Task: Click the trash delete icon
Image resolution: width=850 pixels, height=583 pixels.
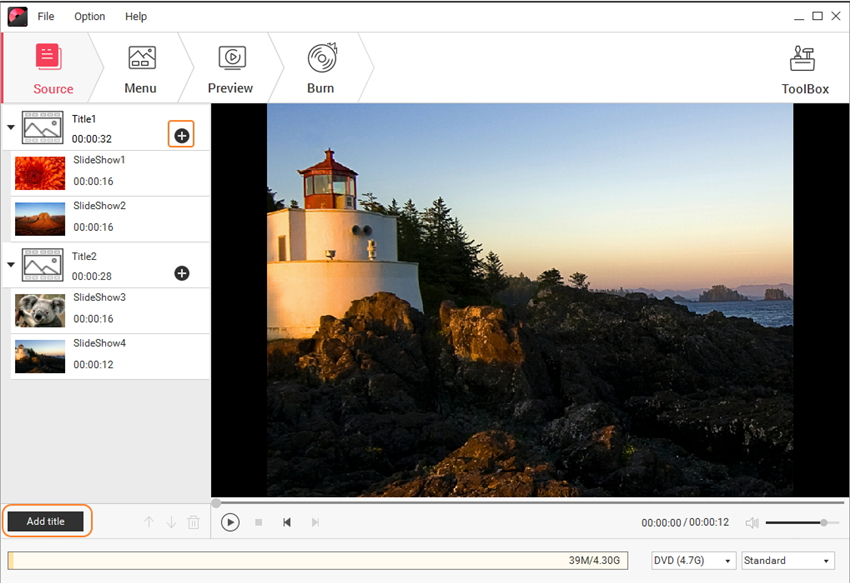Action: tap(194, 522)
